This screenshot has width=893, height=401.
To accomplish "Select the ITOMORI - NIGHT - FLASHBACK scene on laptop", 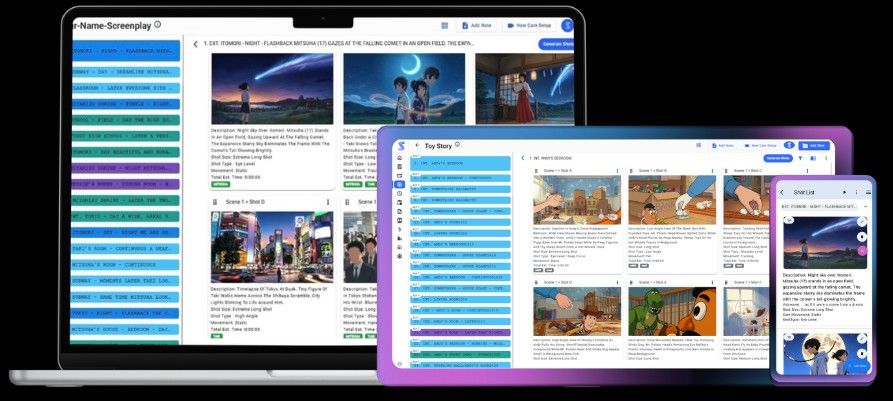I will pos(125,51).
